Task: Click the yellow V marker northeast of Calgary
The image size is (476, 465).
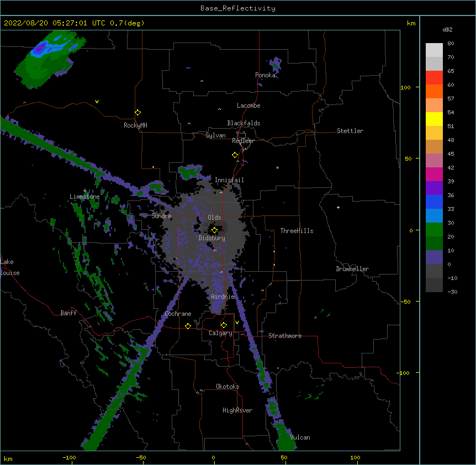Action: click(237, 323)
